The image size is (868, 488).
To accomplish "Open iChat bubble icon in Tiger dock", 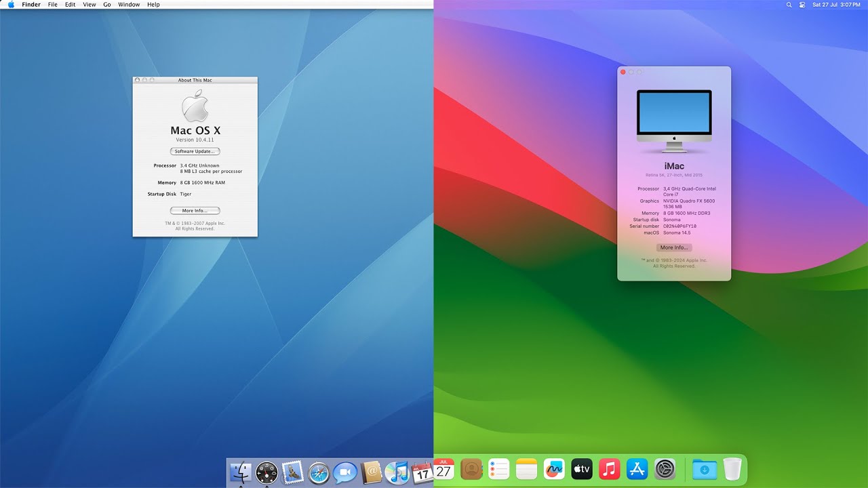I will point(345,472).
